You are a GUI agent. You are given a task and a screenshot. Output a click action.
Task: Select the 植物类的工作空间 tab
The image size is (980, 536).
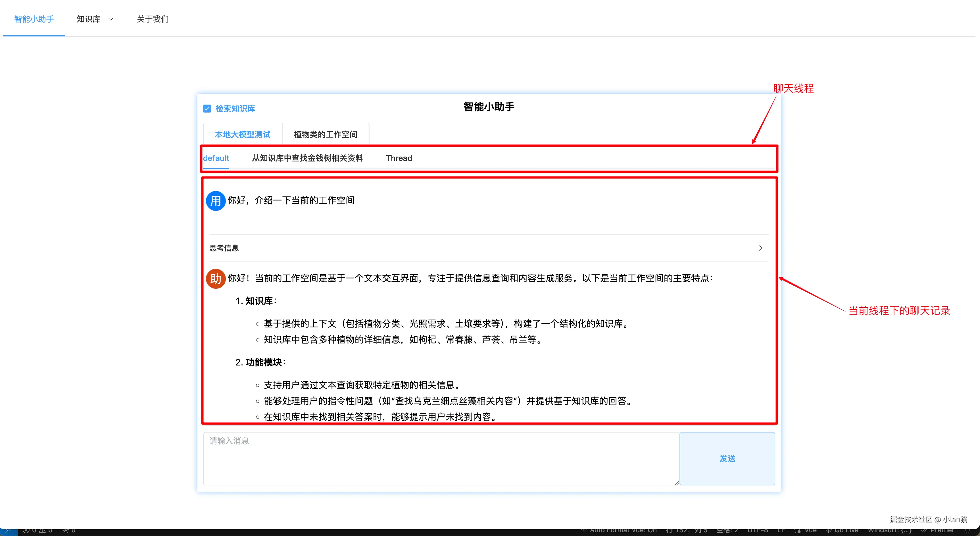click(x=325, y=134)
